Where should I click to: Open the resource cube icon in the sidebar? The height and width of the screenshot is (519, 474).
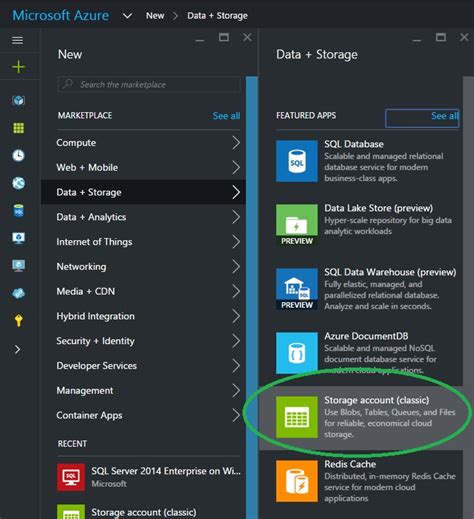pos(18,100)
